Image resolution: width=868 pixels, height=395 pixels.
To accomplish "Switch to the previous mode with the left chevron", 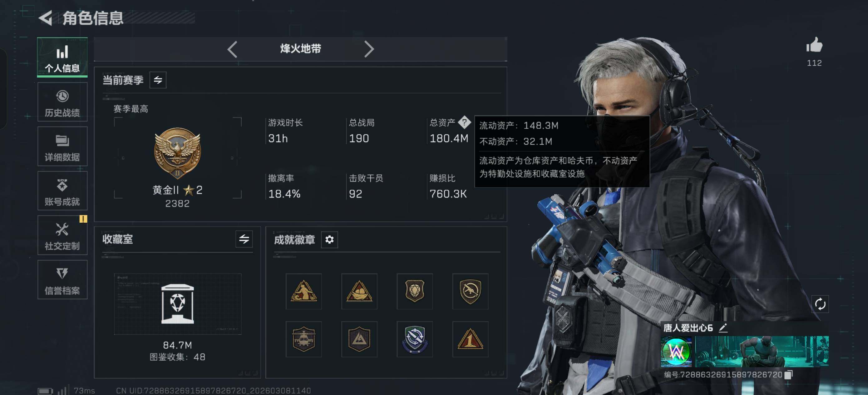I will tap(232, 49).
